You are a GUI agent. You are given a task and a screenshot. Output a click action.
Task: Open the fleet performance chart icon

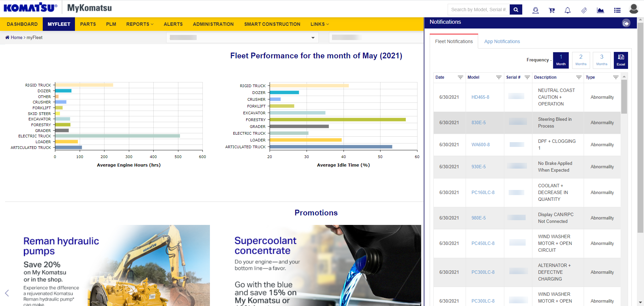(600, 10)
